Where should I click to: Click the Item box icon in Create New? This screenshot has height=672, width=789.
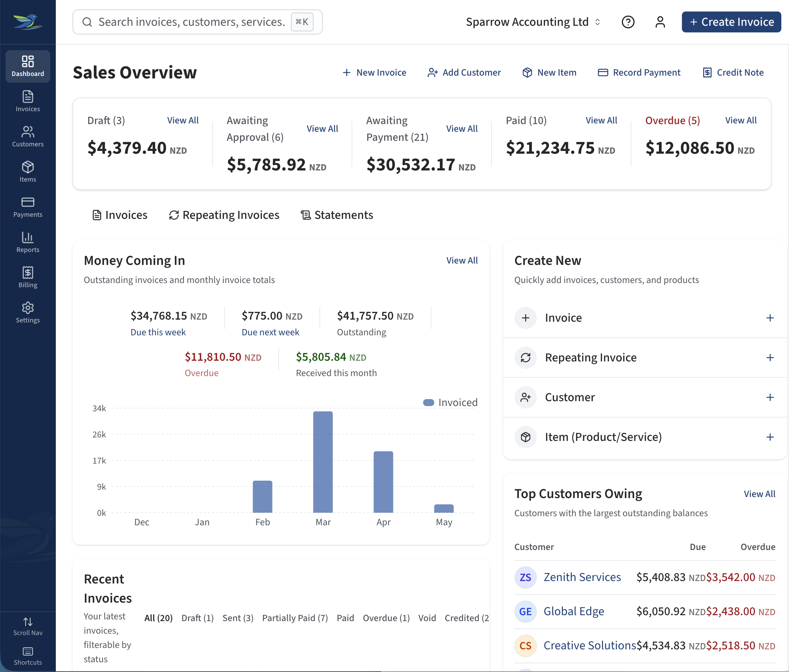pyautogui.click(x=526, y=437)
